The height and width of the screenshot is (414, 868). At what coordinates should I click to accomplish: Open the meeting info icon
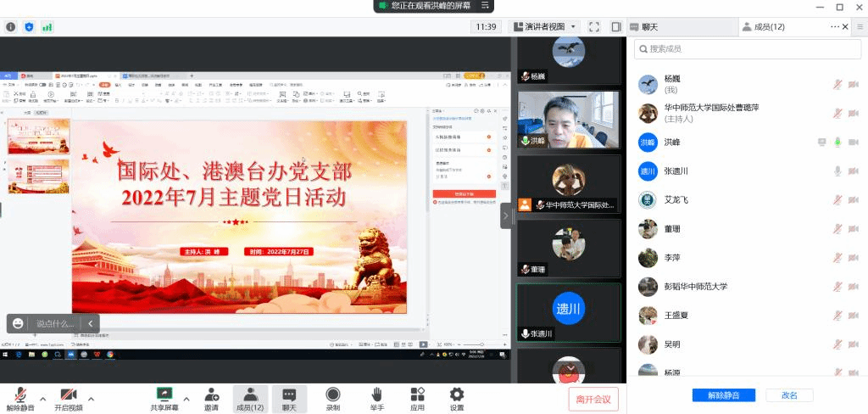(11, 27)
